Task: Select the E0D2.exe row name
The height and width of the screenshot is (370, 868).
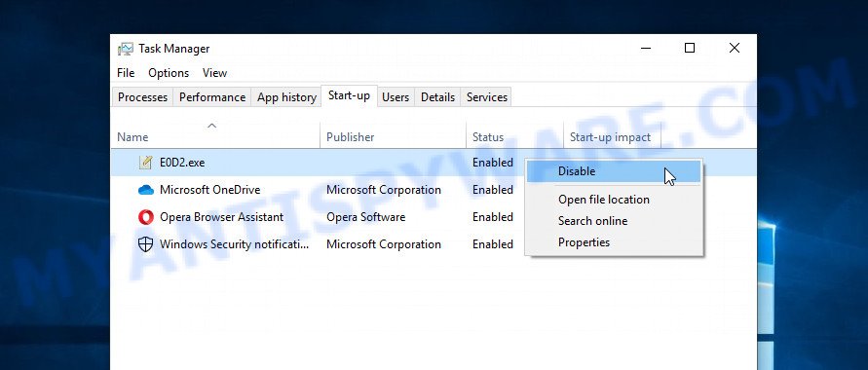Action: 182,163
